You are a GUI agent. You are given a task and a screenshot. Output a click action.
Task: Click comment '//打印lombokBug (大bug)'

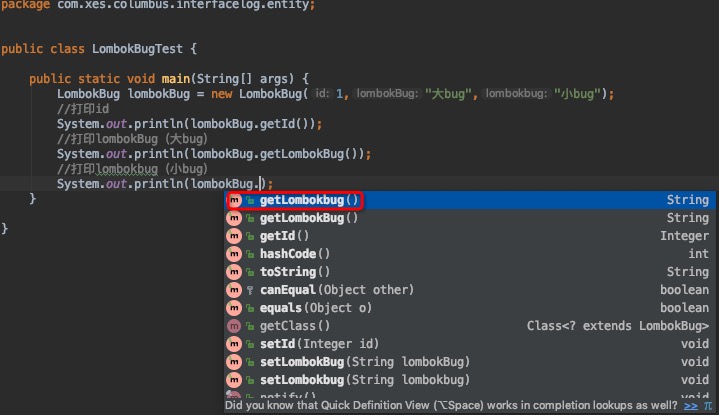(x=132, y=138)
